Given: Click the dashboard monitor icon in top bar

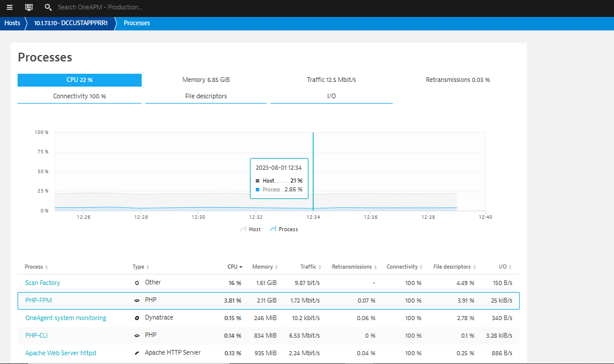Looking at the screenshot, I should pyautogui.click(x=29, y=8).
